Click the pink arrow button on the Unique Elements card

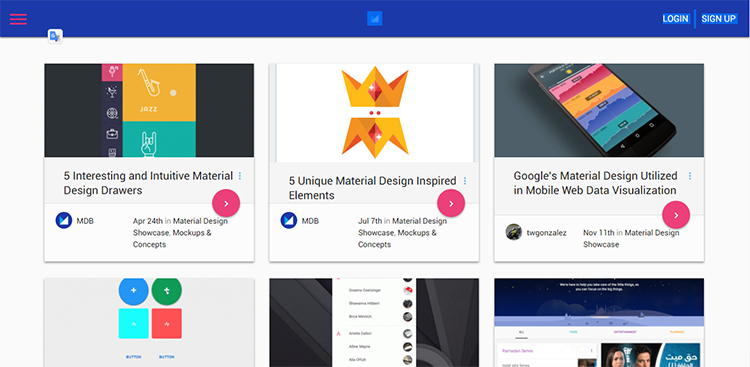pos(451,203)
